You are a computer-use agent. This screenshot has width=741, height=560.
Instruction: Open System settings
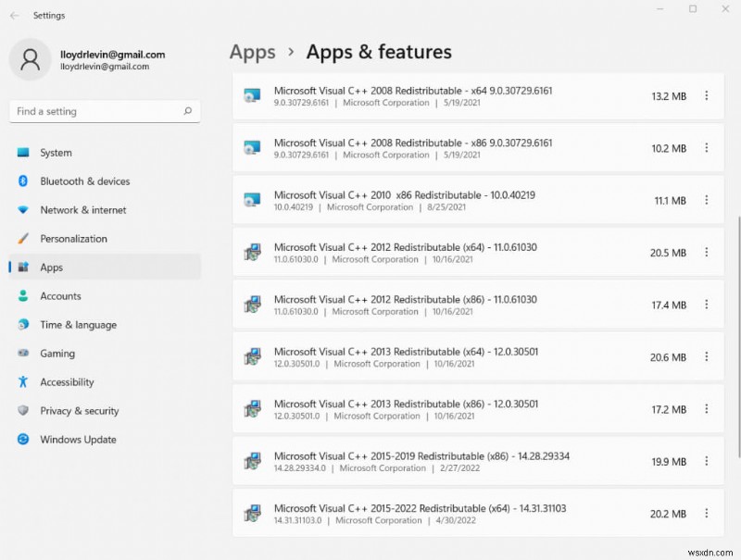(x=105, y=153)
